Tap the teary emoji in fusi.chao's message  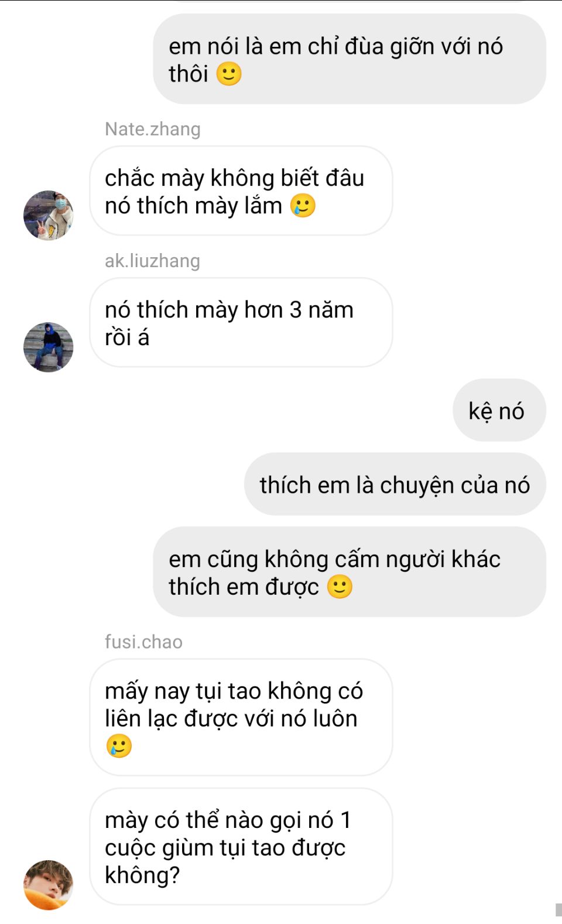(119, 746)
